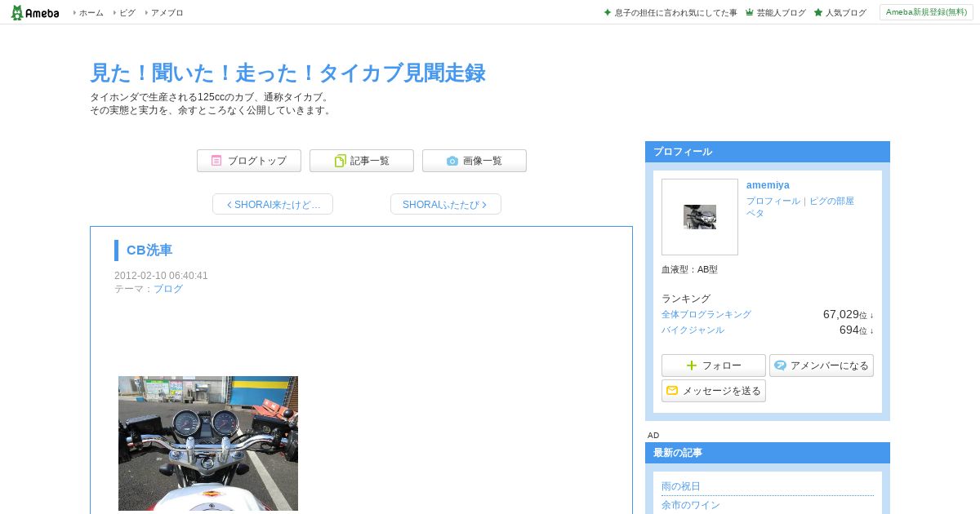
Task: Click Ameba新規登録(無料) button
Action: [x=926, y=12]
